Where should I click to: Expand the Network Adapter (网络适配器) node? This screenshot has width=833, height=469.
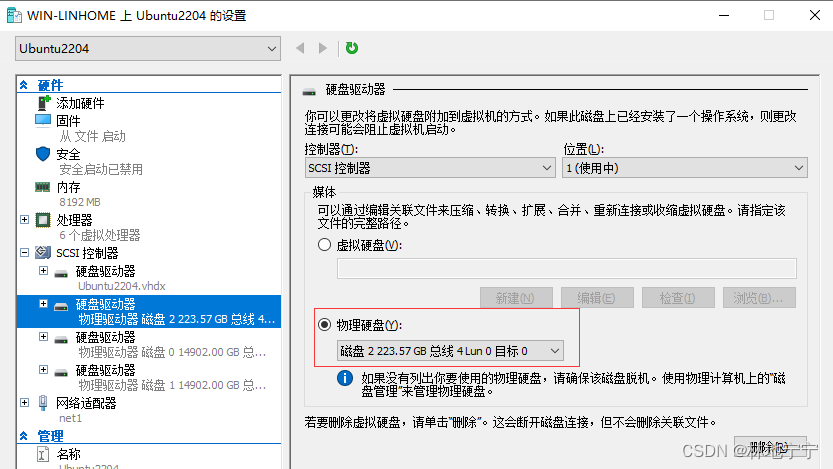[24, 403]
